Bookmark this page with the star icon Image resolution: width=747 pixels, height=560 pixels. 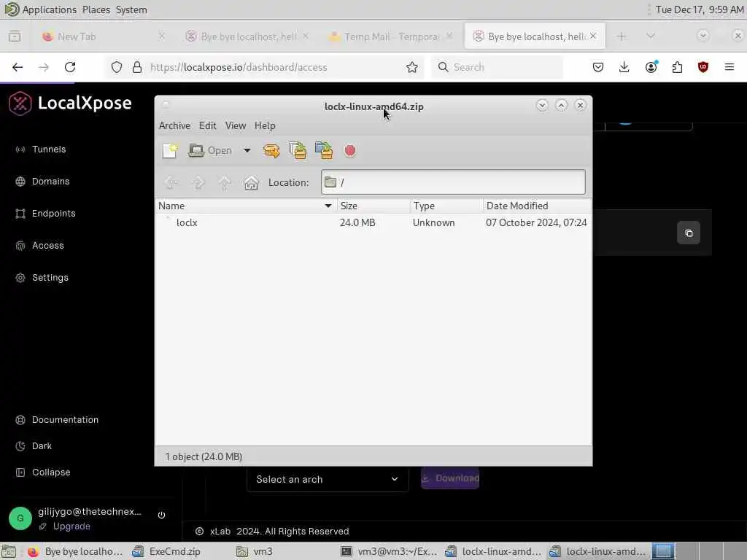[412, 67]
